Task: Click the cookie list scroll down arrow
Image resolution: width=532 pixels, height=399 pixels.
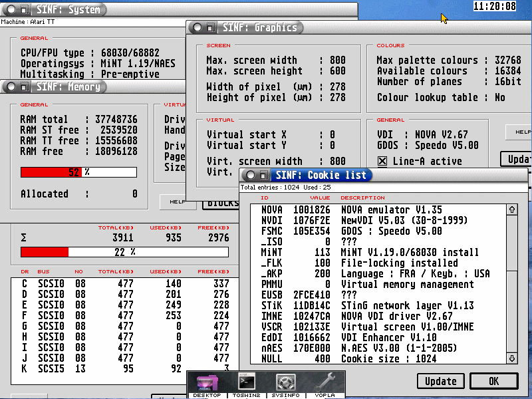Action: click(x=512, y=358)
